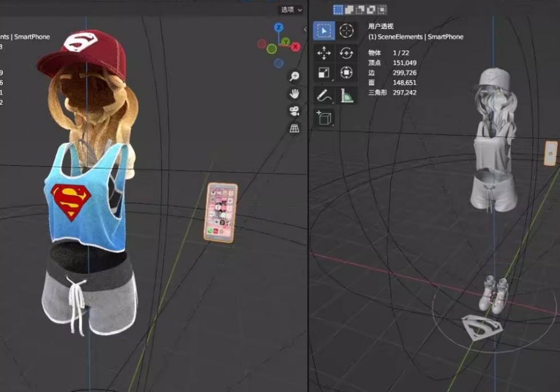Screen dimensions: 560x392
Task: Choose the Invert Selection mode icon
Action: click(371, 10)
